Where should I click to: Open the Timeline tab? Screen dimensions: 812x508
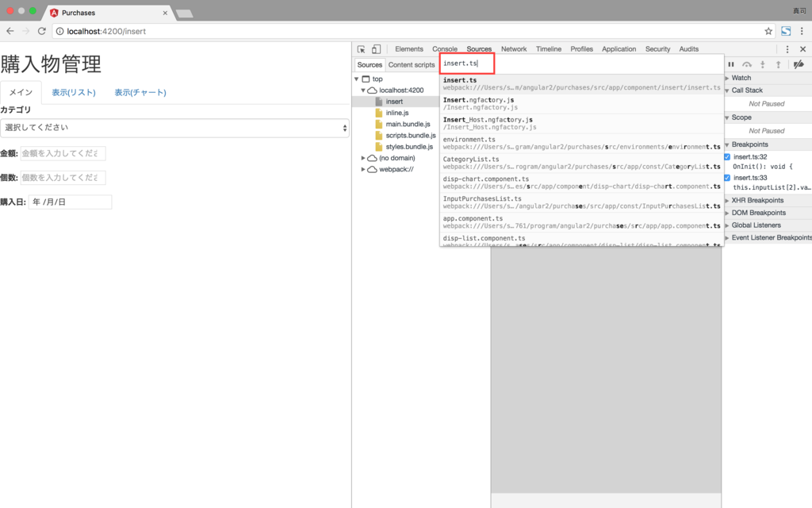point(549,49)
